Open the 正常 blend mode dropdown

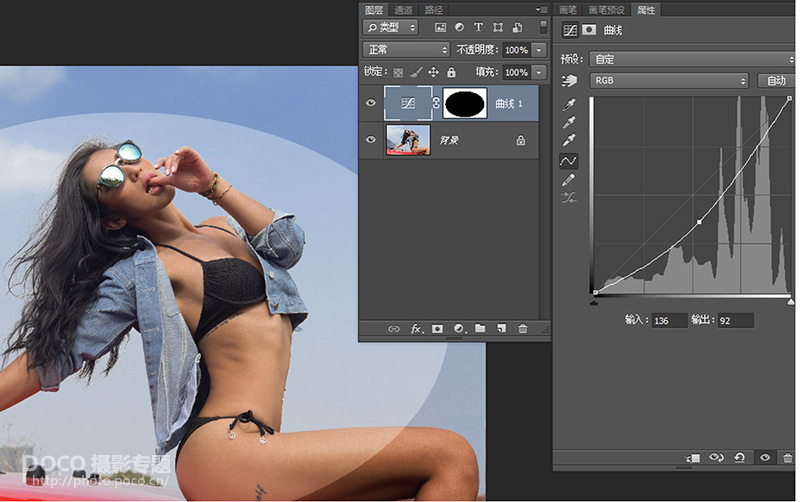pos(406,49)
